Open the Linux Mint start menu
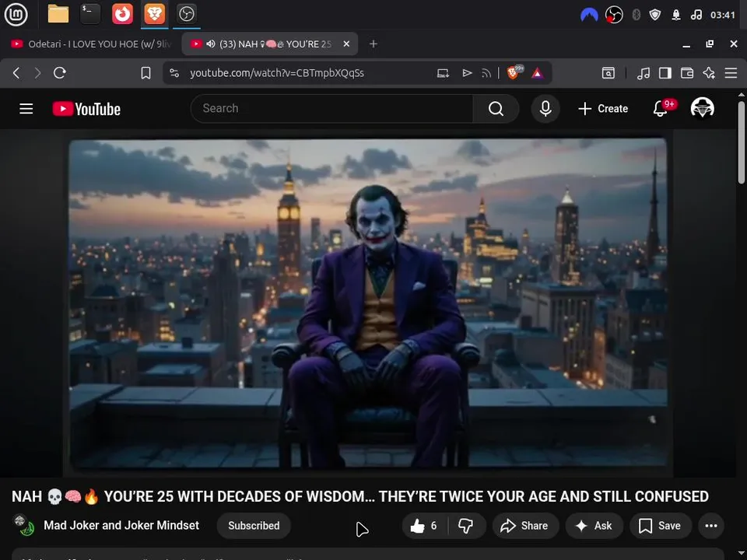 coord(16,14)
